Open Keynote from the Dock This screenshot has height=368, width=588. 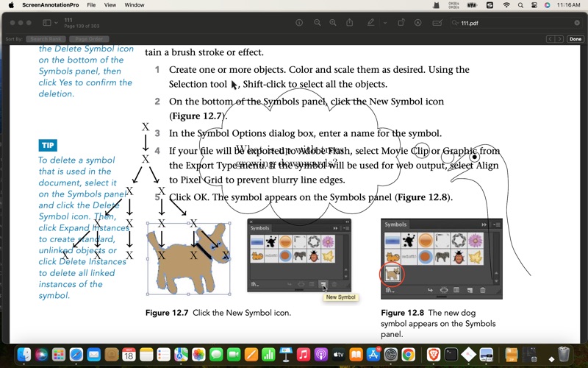pos(286,354)
